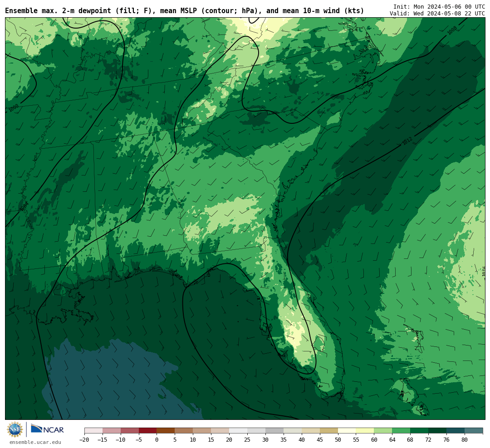490x448 pixels.
Task: Click the '72' colorbar tick label
Action: (429, 440)
